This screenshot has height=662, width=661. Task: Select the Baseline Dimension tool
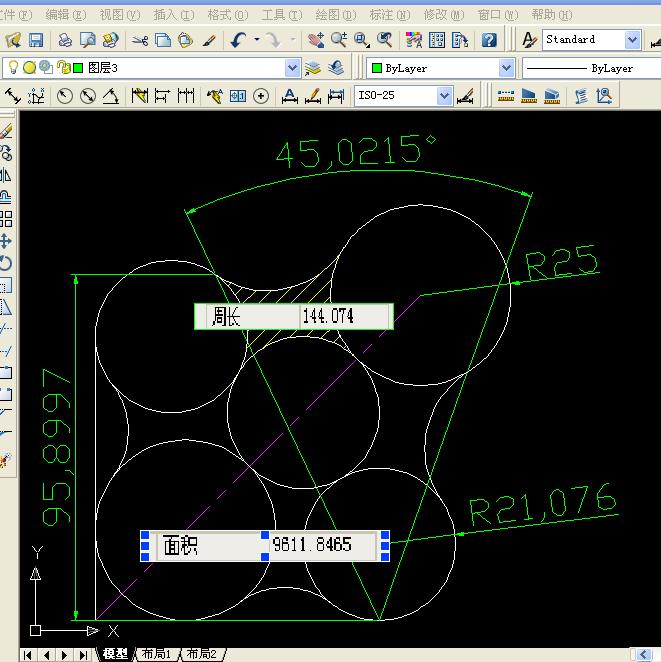tap(163, 96)
